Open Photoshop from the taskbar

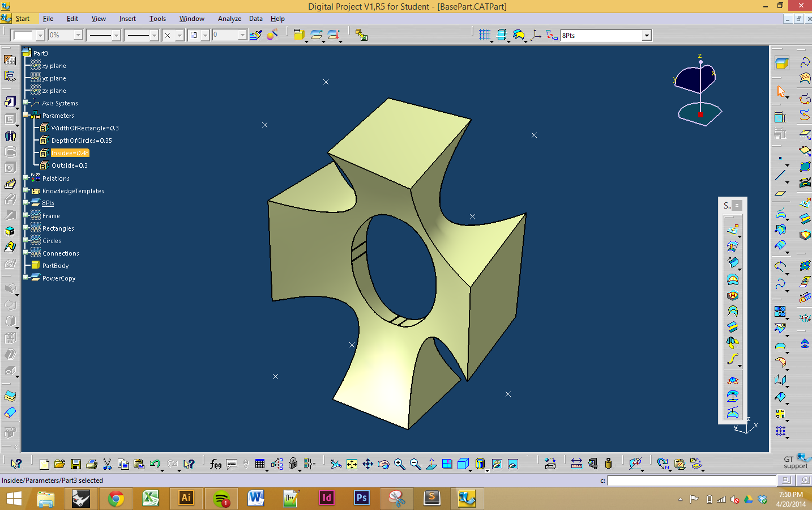pos(361,498)
